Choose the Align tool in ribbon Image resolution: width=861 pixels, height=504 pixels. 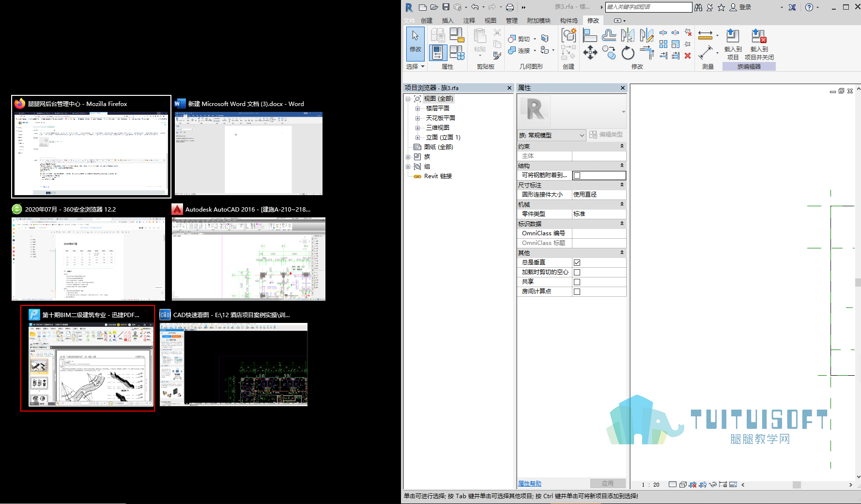coord(590,35)
